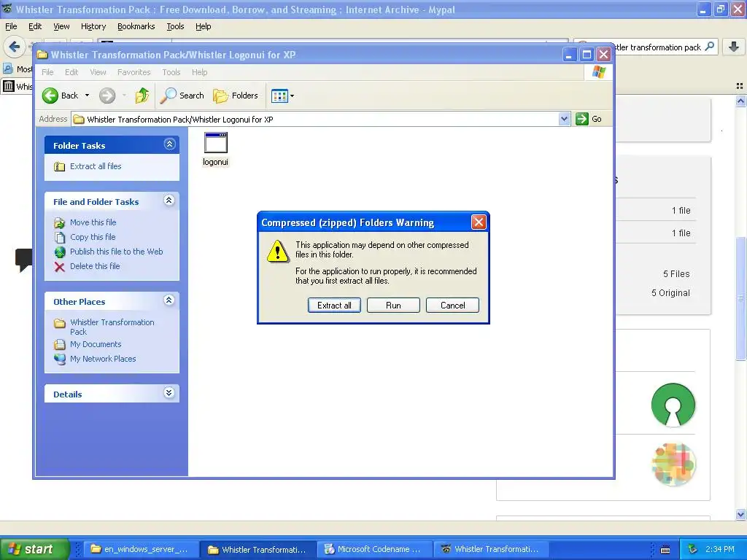The width and height of the screenshot is (747, 560).
Task: Click Move this file link
Action: 93,222
